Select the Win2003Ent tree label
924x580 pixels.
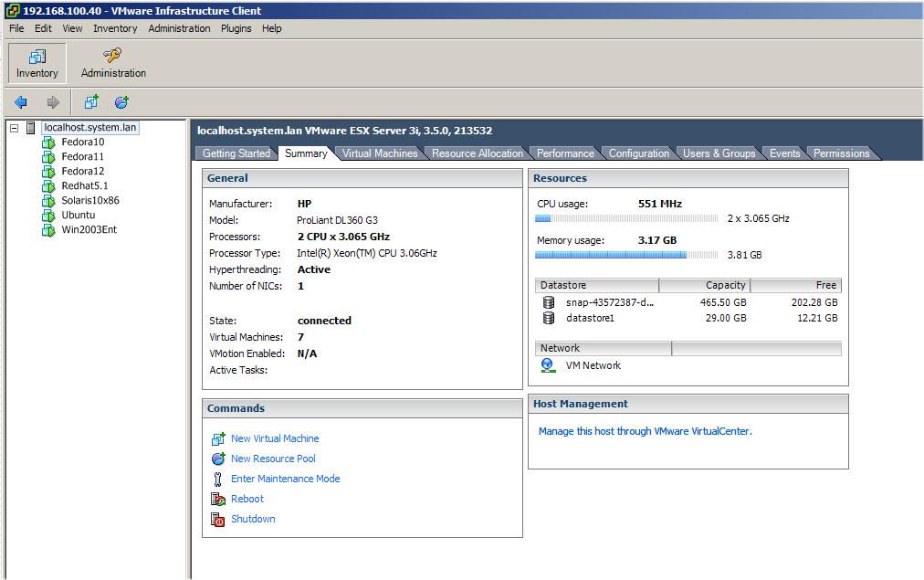[x=89, y=229]
